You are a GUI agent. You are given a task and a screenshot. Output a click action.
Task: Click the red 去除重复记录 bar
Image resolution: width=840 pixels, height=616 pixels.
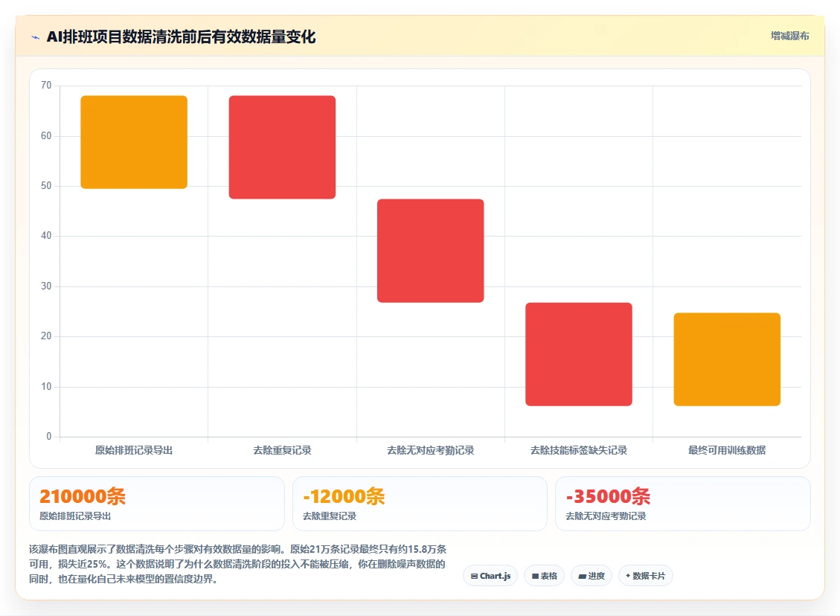click(282, 147)
